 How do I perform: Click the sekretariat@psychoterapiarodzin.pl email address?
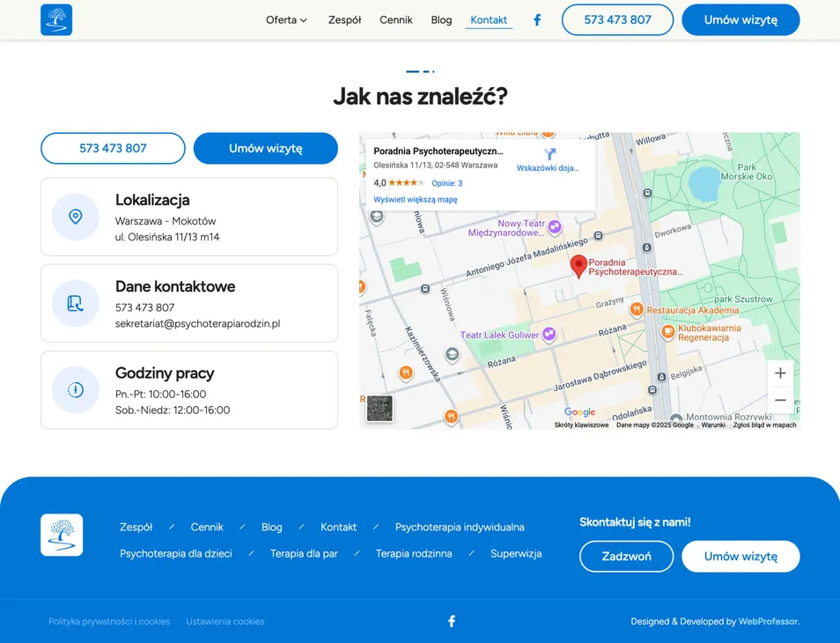click(x=197, y=323)
